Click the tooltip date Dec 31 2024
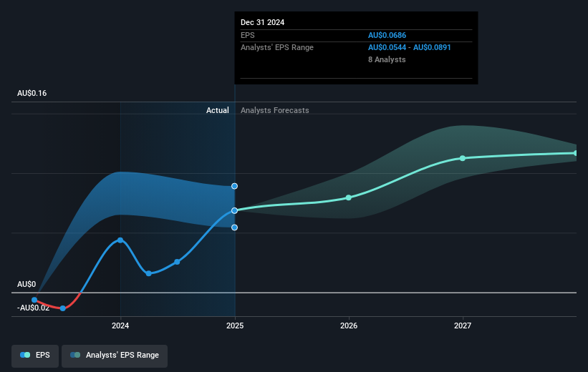The height and width of the screenshot is (372, 588). click(x=263, y=22)
